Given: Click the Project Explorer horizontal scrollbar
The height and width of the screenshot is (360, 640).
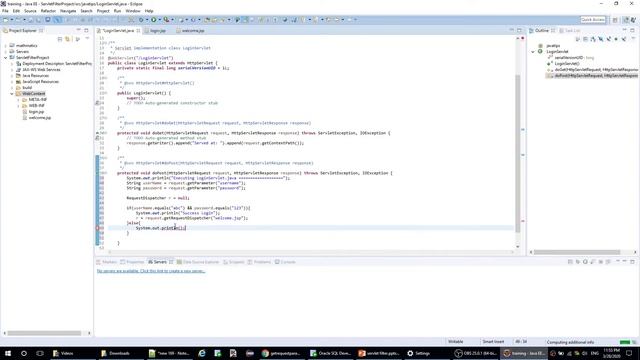Looking at the screenshot, I should [x=44, y=333].
